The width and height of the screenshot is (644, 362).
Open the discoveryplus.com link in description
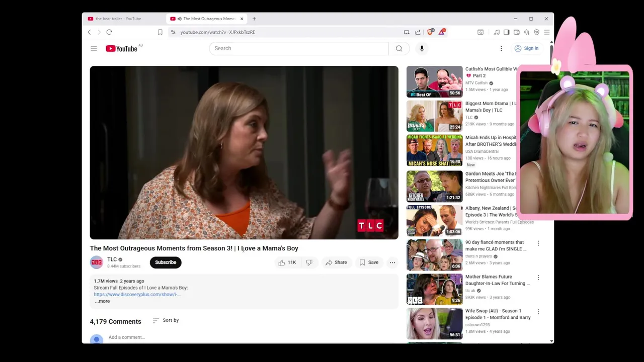click(137, 294)
